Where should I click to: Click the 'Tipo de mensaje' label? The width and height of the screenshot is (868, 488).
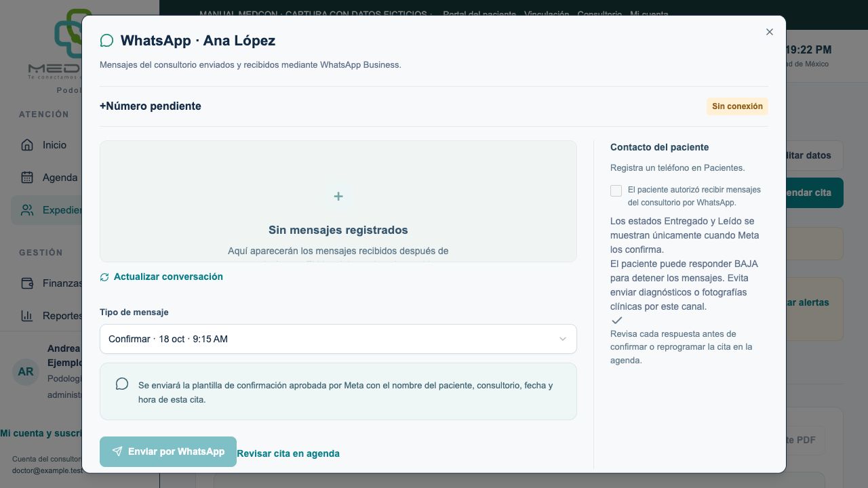pos(134,312)
